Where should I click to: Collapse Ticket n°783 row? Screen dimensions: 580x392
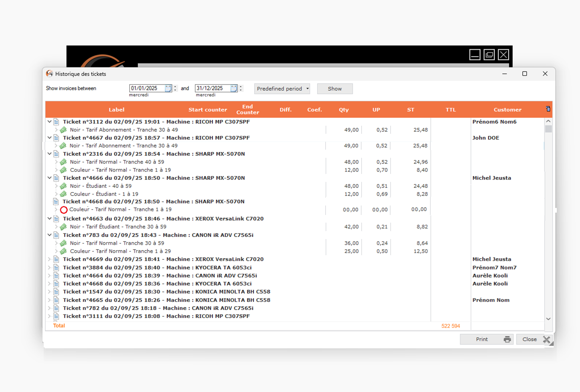(x=49, y=235)
